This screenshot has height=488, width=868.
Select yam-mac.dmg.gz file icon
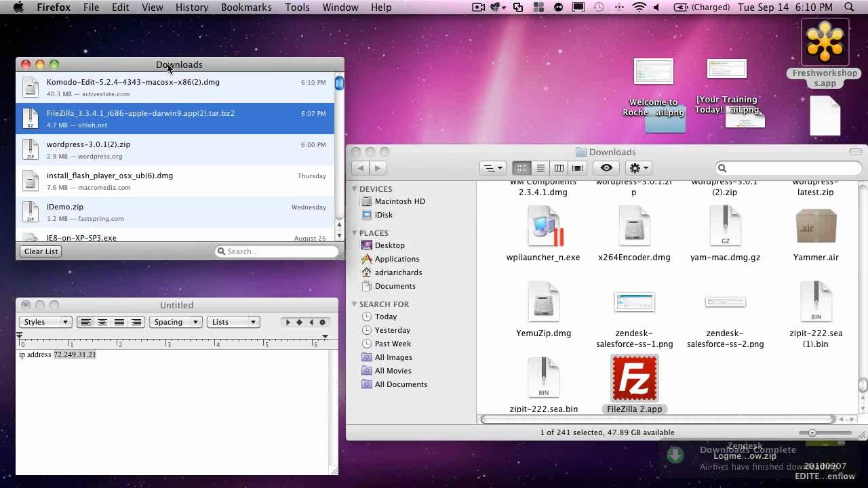[725, 226]
